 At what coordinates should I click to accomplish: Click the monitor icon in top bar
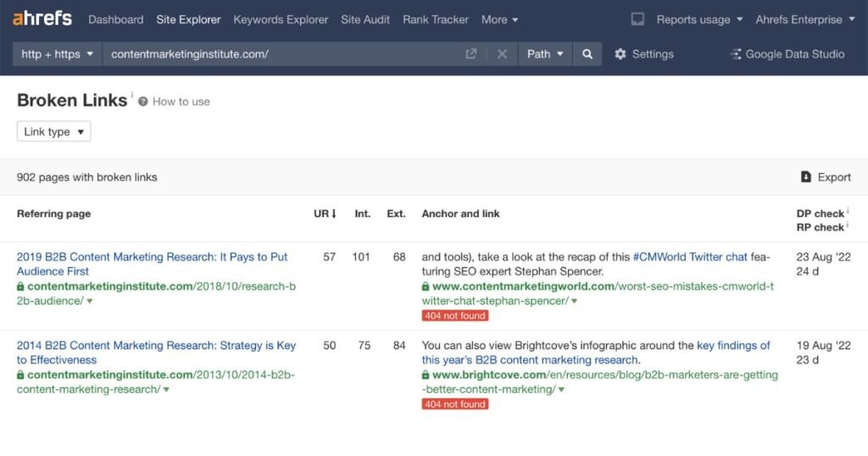(x=638, y=19)
